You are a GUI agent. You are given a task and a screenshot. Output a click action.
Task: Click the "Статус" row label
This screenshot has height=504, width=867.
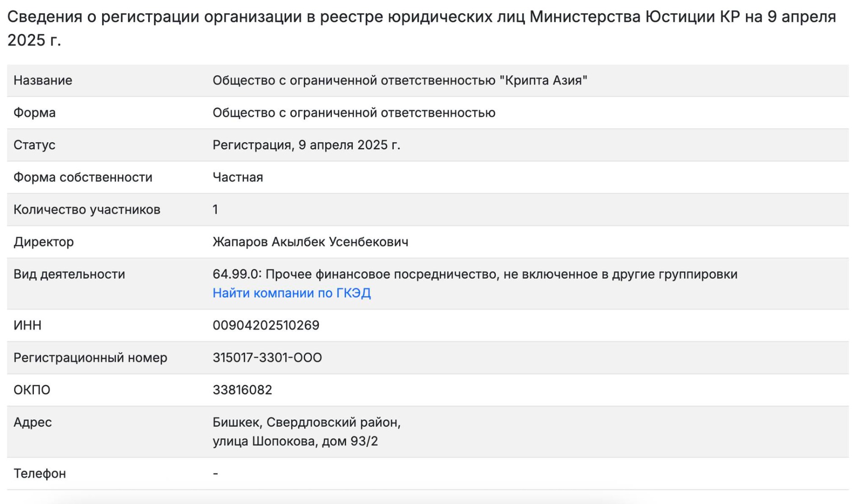[x=34, y=145]
